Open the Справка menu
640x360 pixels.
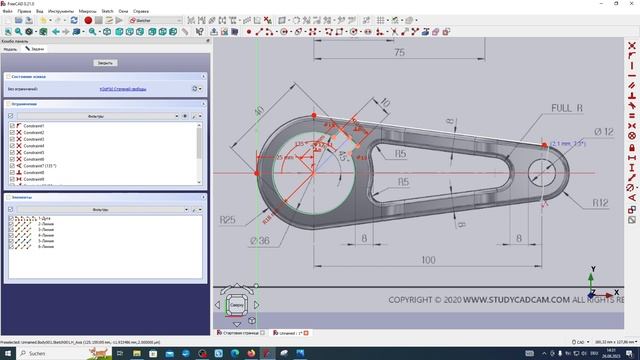(x=141, y=11)
